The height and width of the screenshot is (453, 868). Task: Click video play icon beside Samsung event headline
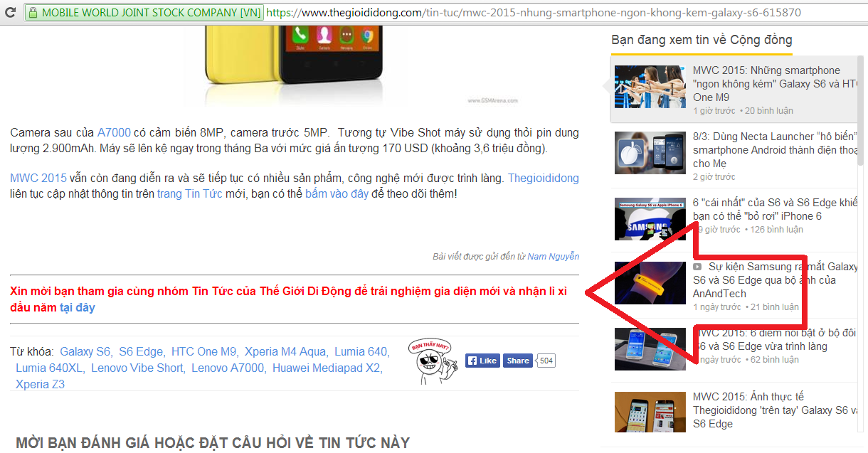(x=698, y=267)
